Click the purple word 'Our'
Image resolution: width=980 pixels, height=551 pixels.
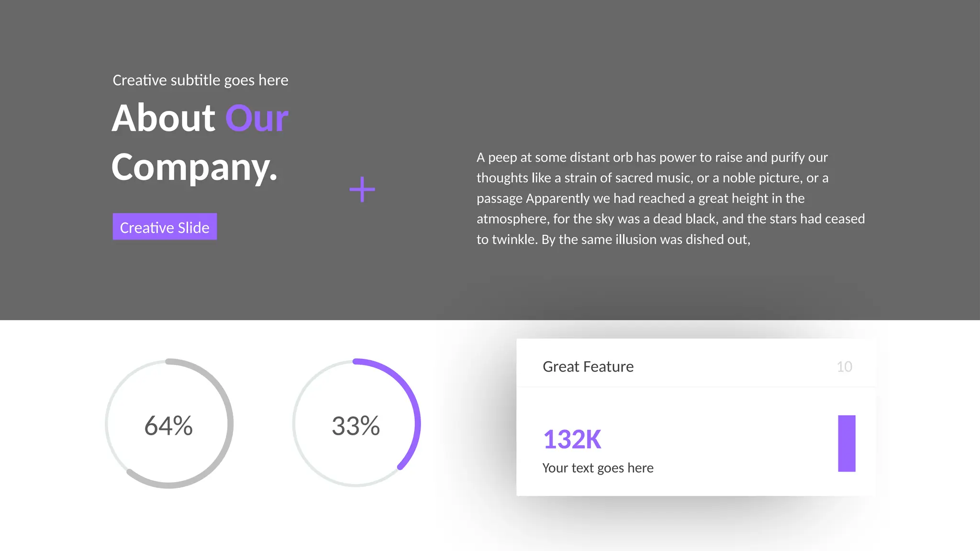point(256,118)
